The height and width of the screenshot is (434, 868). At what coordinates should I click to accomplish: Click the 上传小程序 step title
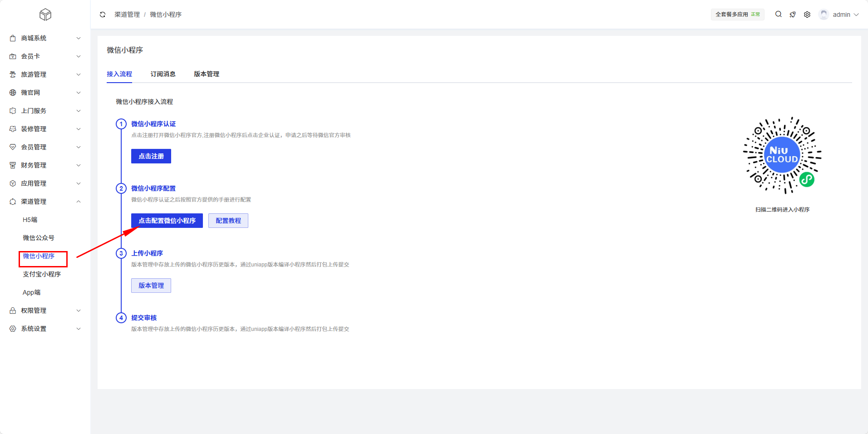tap(147, 253)
